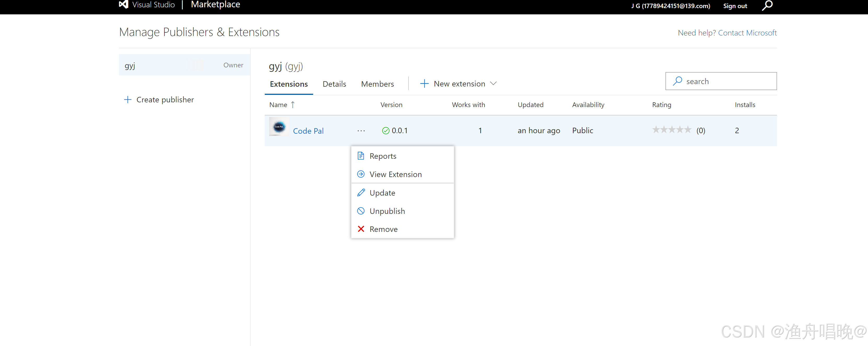Click the Unpublish prohibit icon
The image size is (868, 346).
(x=360, y=211)
